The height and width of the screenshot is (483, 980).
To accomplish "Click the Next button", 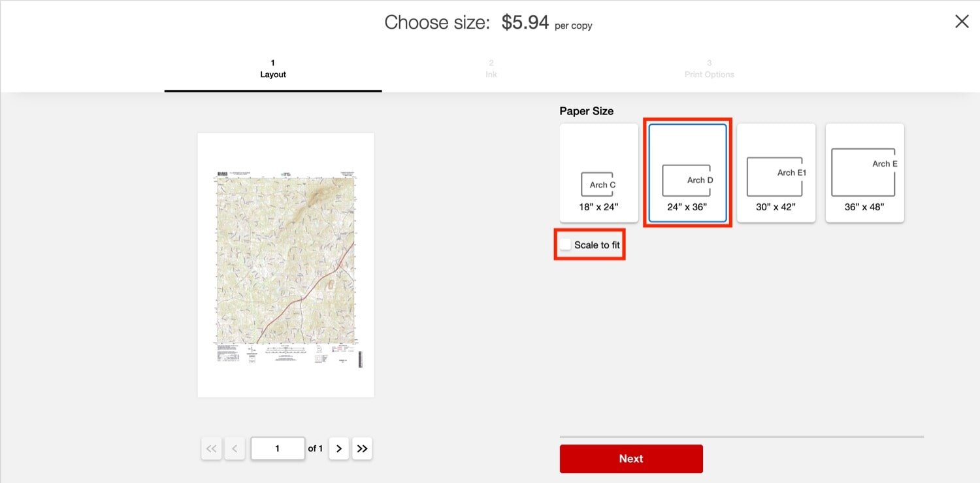I will (x=630, y=458).
